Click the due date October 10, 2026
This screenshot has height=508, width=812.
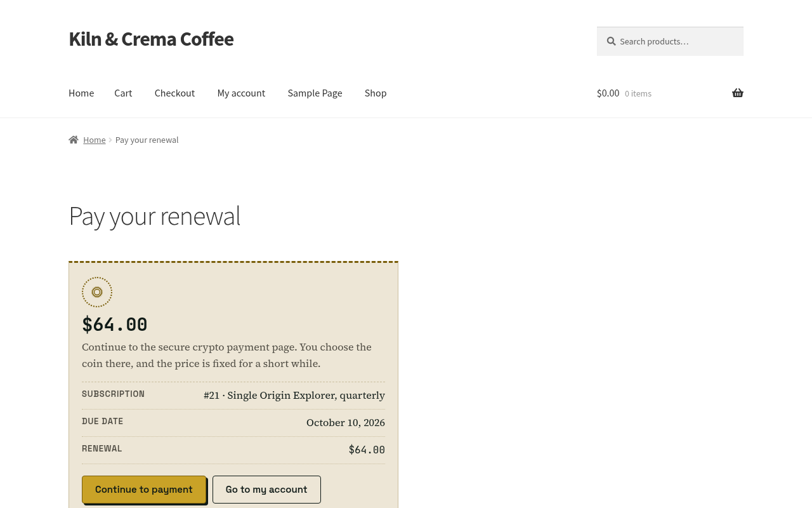pyautogui.click(x=346, y=423)
